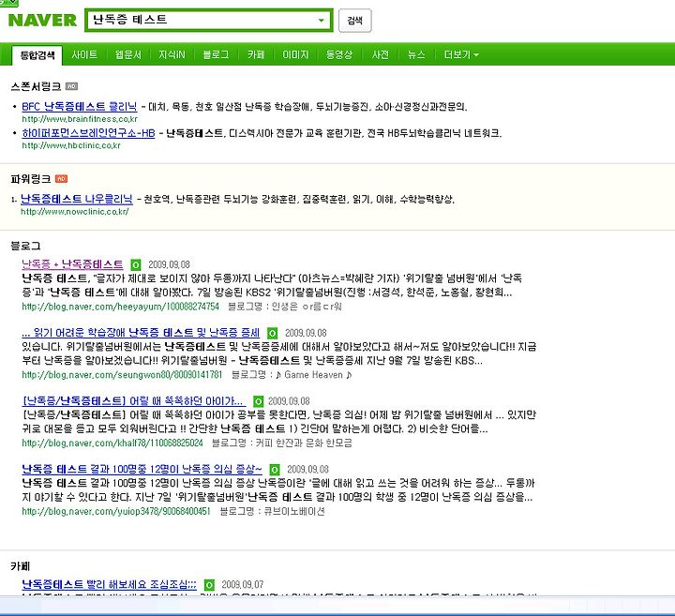This screenshot has height=616, width=675.
Task: Open search box autocomplete dropdown arrow
Action: (x=321, y=21)
